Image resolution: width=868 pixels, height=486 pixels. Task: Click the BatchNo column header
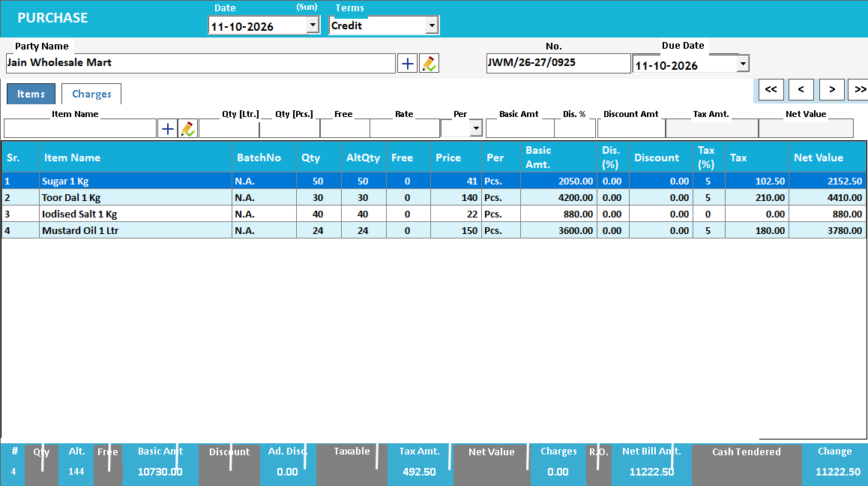click(x=264, y=157)
